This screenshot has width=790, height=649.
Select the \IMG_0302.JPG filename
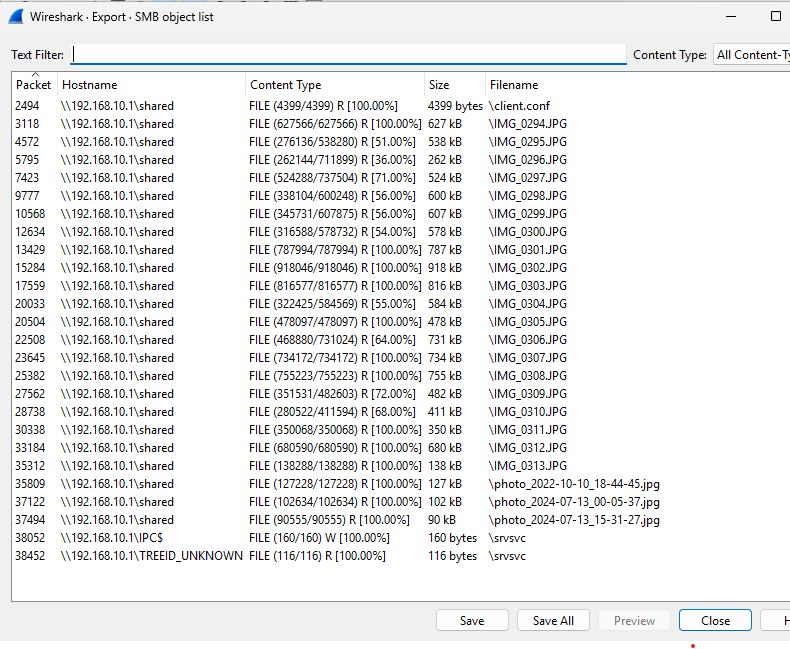tap(528, 268)
